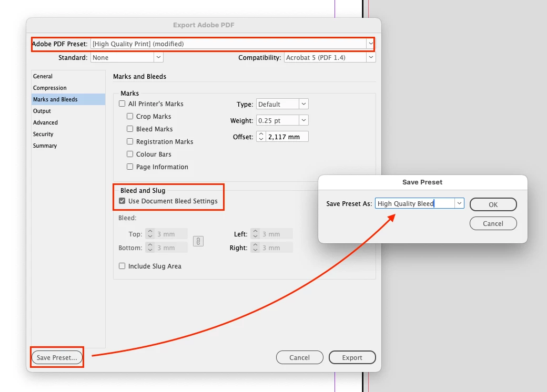Click the Offset value field
This screenshot has width=547, height=392.
pyautogui.click(x=287, y=137)
